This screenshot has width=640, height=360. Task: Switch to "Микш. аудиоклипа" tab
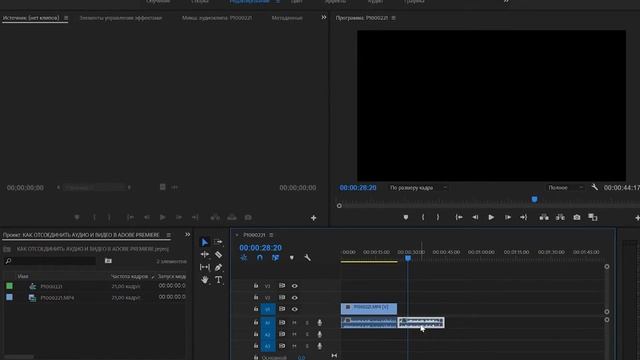(x=217, y=18)
